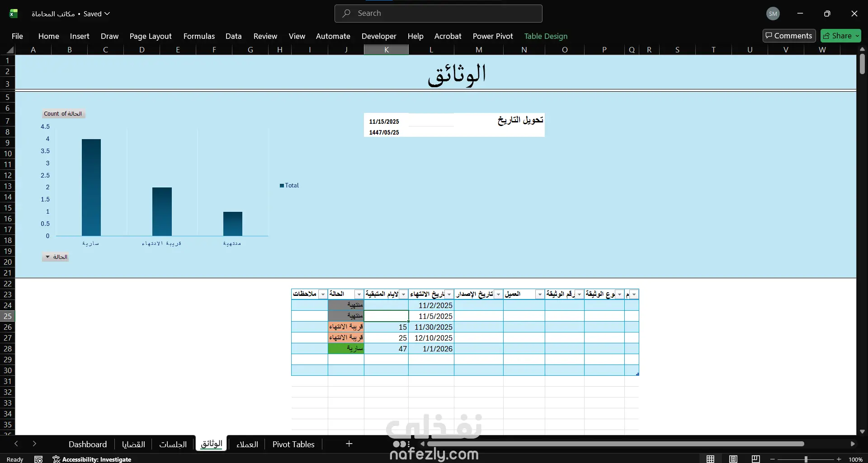The width and height of the screenshot is (868, 463).
Task: Open the View ribbon tab
Action: tap(297, 36)
